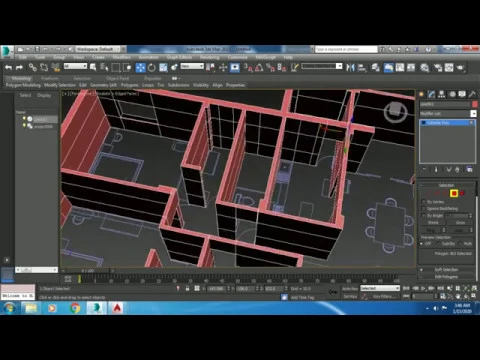Viewport: 480px width, 360px height.
Task: Render with the teapot icon
Action: point(460,68)
